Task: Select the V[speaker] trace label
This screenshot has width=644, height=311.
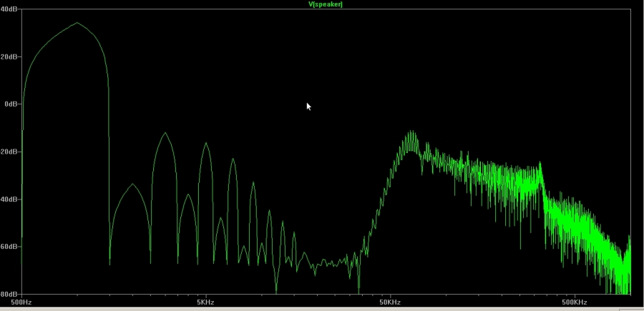Action: click(x=326, y=4)
